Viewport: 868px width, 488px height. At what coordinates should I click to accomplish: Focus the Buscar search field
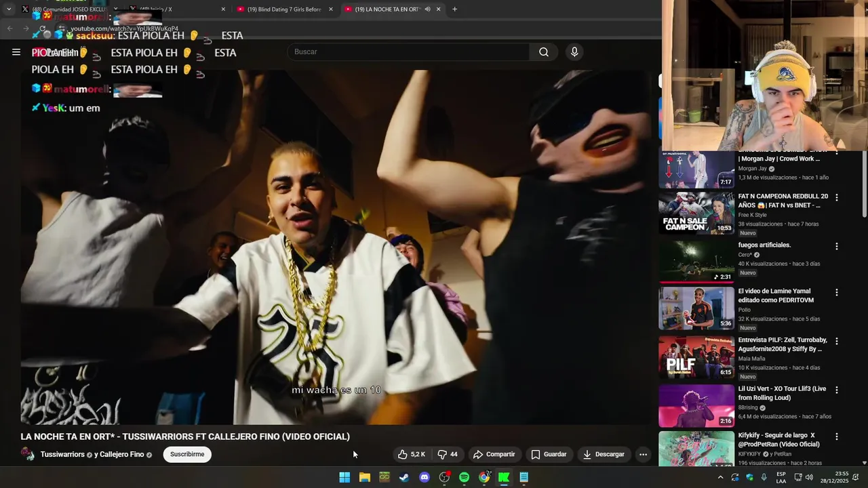click(408, 52)
